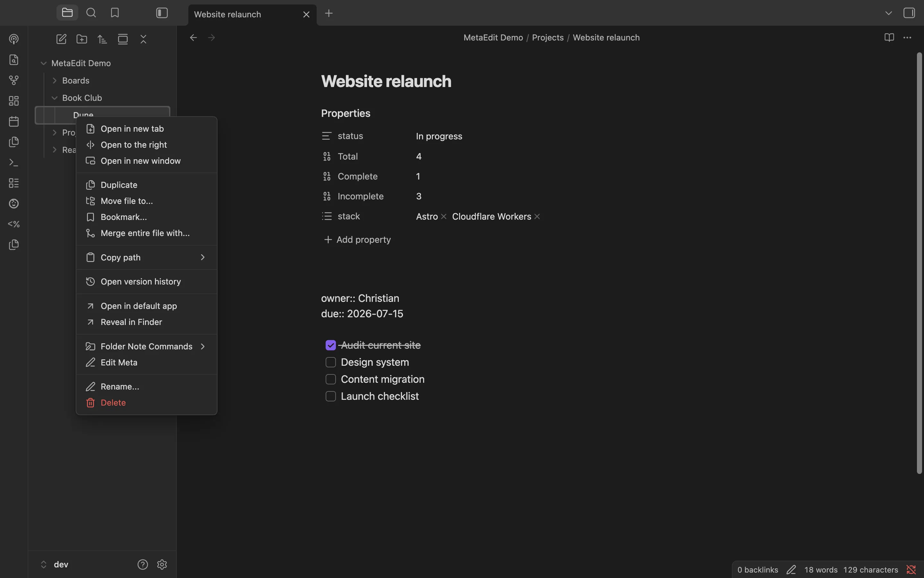The height and width of the screenshot is (578, 924).
Task: Open the more options ellipsis menu
Action: click(907, 38)
